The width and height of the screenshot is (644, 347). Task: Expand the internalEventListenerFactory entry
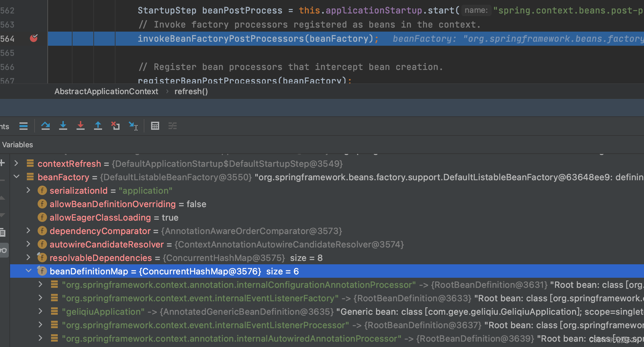pyautogui.click(x=41, y=298)
